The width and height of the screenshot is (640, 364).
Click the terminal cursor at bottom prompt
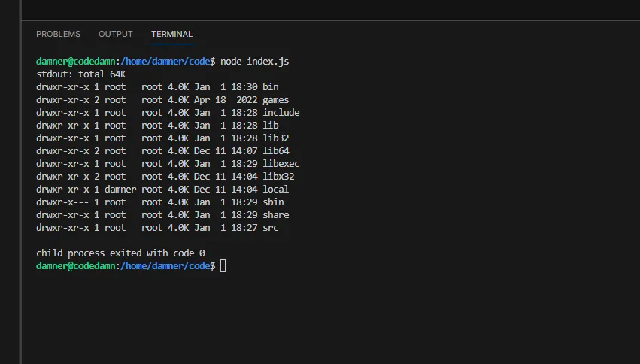[223, 266]
